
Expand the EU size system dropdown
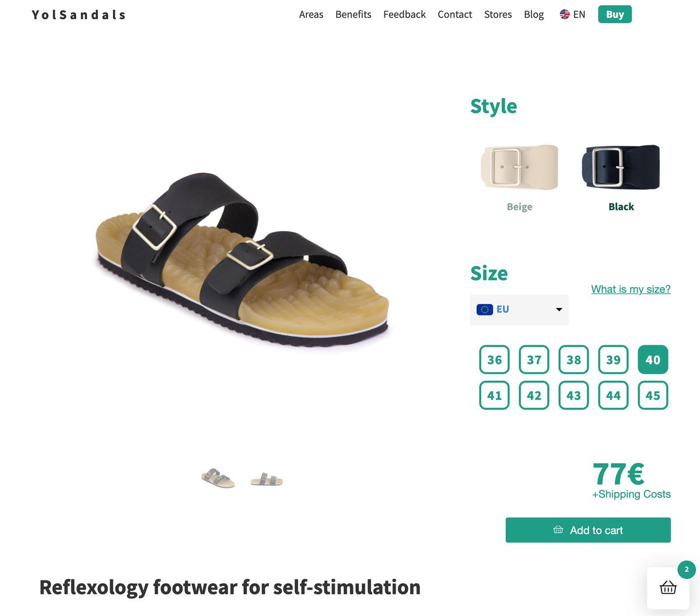point(519,310)
